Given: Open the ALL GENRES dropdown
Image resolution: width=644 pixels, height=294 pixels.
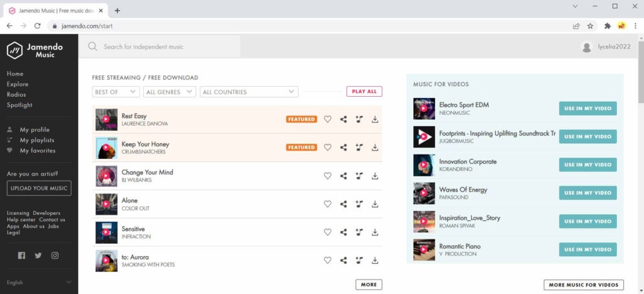Looking at the screenshot, I should [170, 92].
